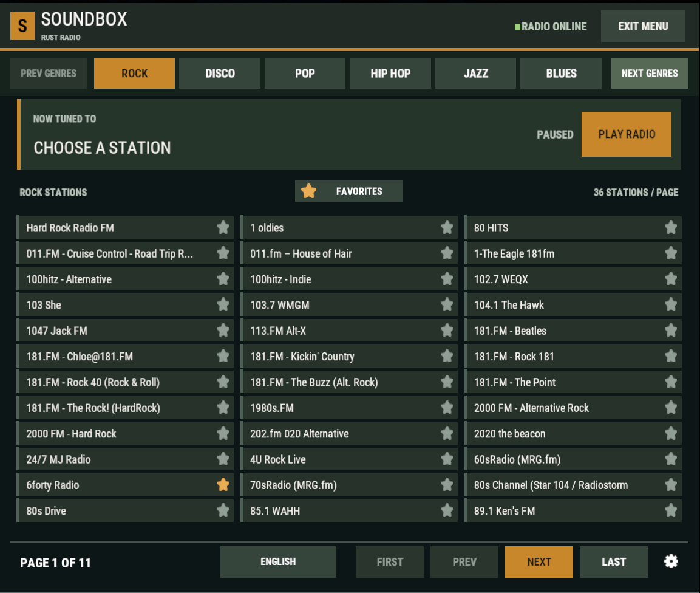Tune to Hard Rock Radio FM

pyautogui.click(x=125, y=227)
